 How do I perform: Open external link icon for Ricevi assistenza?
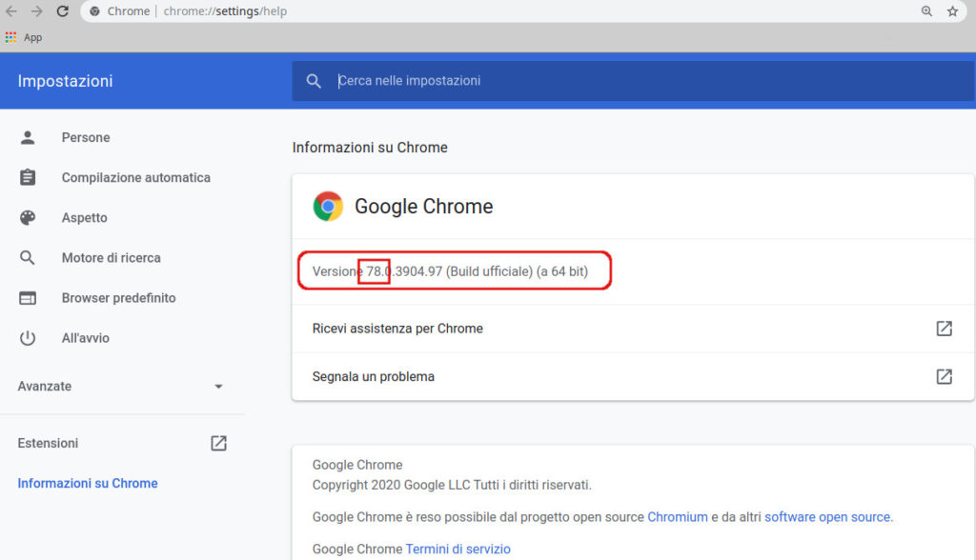click(x=945, y=329)
